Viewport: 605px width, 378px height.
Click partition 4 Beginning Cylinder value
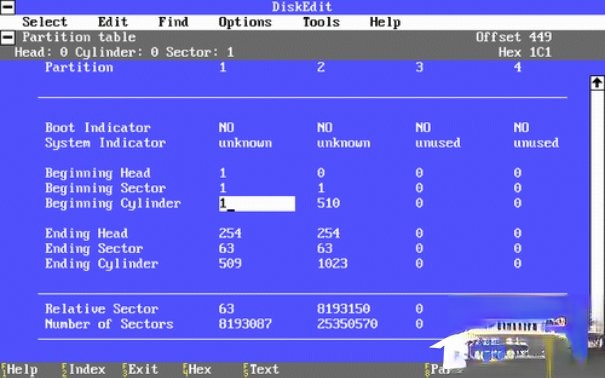coord(518,203)
